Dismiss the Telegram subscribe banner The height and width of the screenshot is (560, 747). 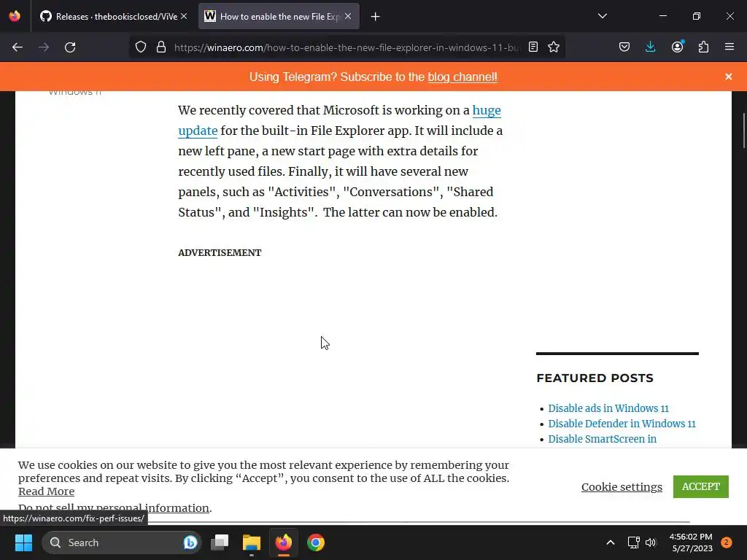729,77
